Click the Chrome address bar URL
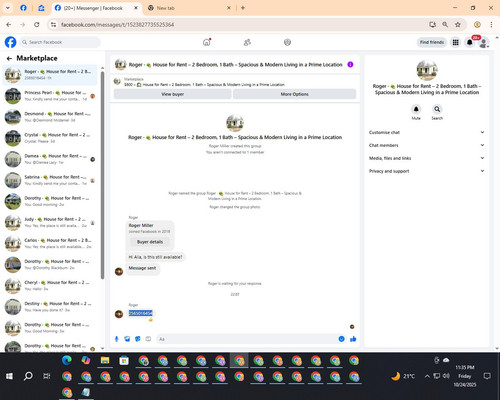The height and width of the screenshot is (400, 500). [117, 25]
